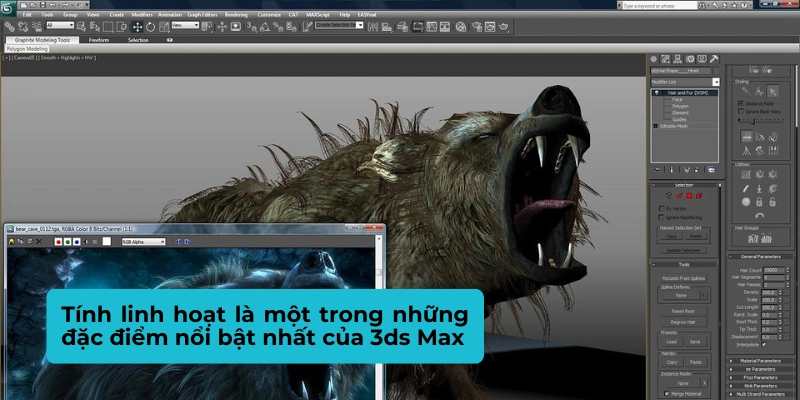Screen dimensions: 800x400
Task: Click the Load presets button
Action: click(x=671, y=342)
